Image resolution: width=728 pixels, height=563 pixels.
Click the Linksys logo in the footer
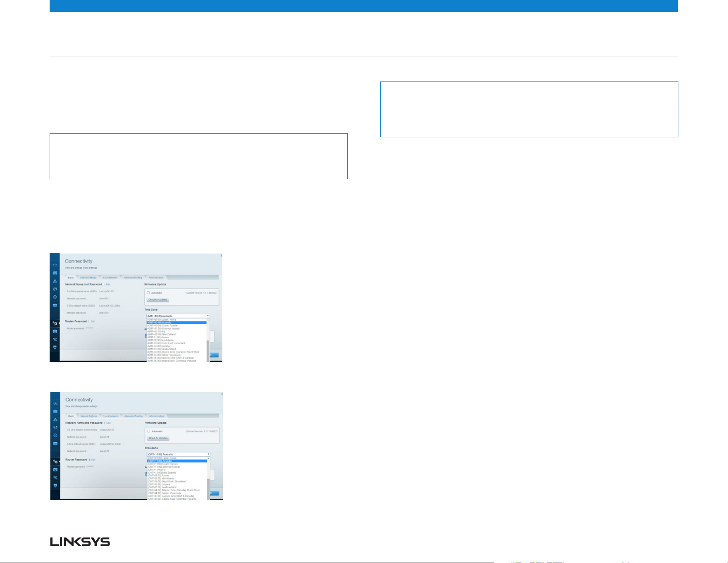(x=80, y=542)
